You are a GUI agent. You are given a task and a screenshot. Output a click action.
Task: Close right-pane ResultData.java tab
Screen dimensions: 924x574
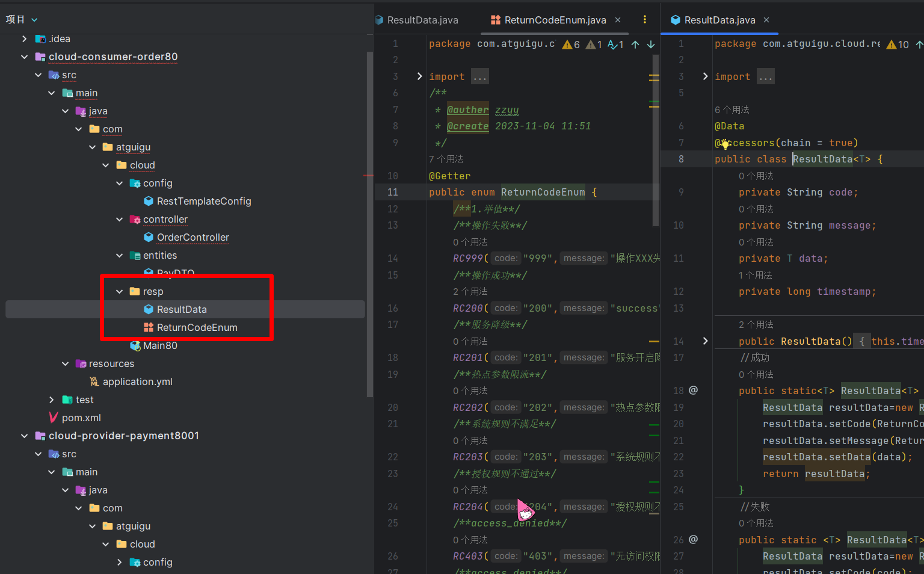pos(766,20)
